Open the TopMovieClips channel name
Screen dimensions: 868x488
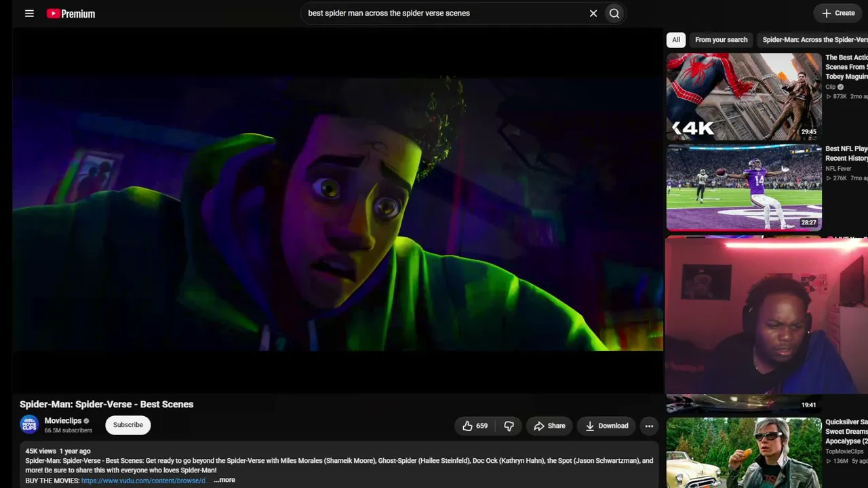(x=845, y=451)
